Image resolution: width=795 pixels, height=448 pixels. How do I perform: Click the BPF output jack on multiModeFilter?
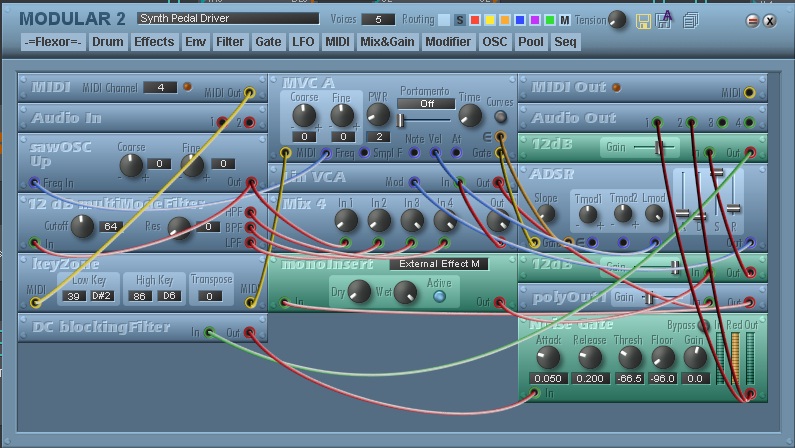[250, 227]
